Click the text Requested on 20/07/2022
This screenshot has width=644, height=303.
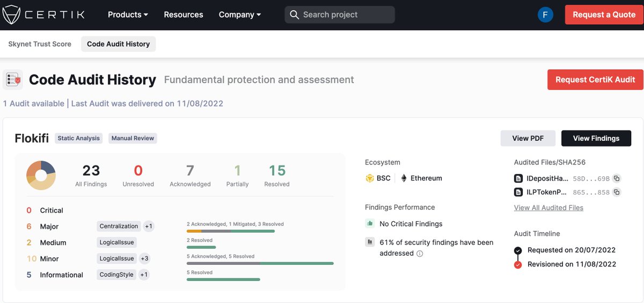572,250
